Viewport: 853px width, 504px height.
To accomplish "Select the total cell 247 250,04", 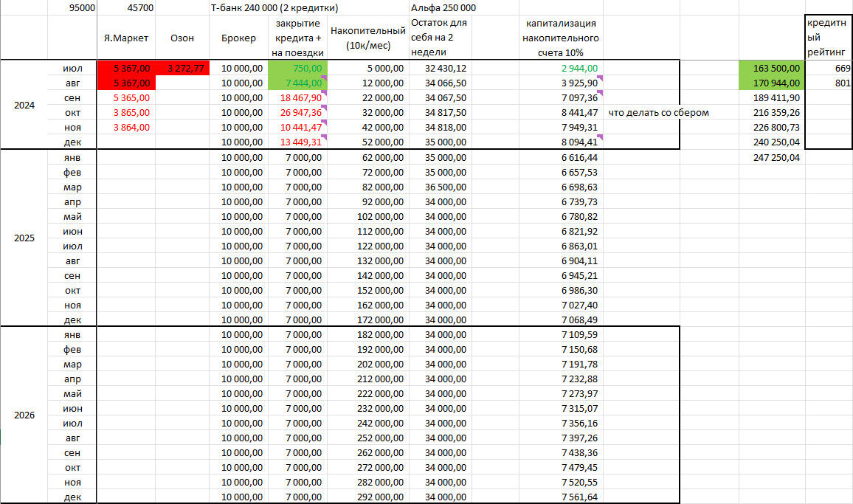I will [772, 157].
